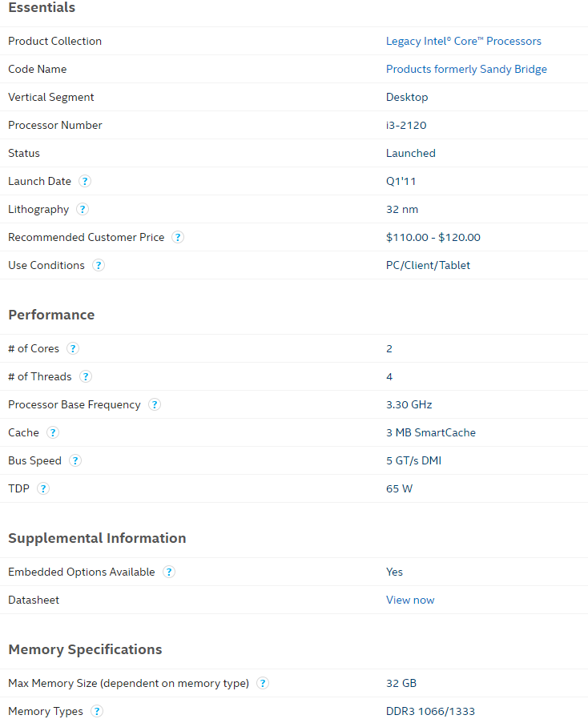Click the Memory Types help icon
The height and width of the screenshot is (723, 588).
[x=97, y=711]
